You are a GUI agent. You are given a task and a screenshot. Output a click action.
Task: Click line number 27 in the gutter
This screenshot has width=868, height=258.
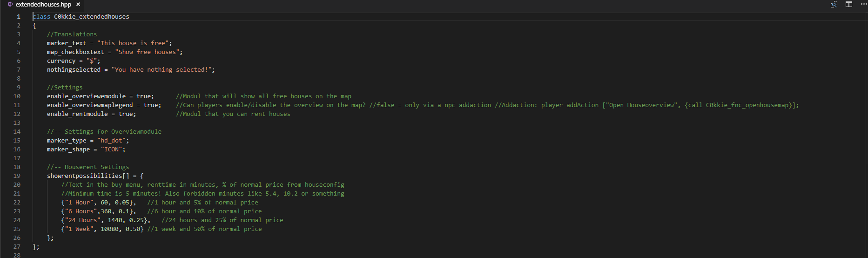point(17,246)
